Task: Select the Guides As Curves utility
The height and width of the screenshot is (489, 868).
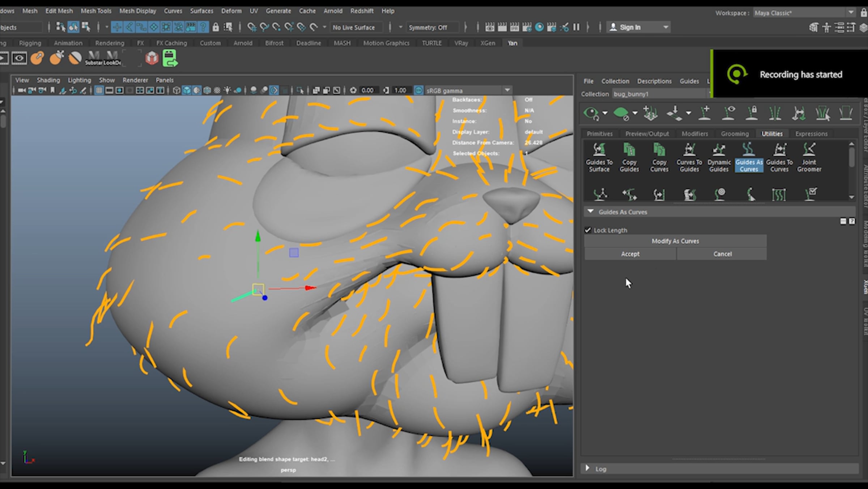Action: [x=749, y=157]
